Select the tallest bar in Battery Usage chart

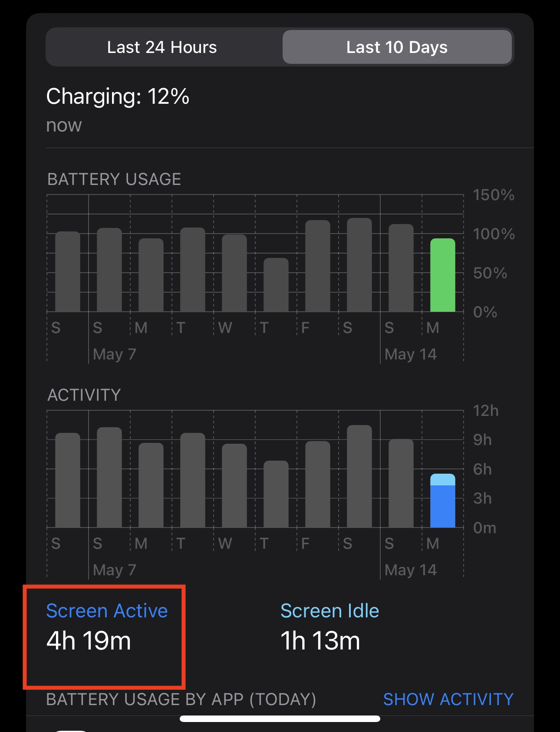(359, 265)
